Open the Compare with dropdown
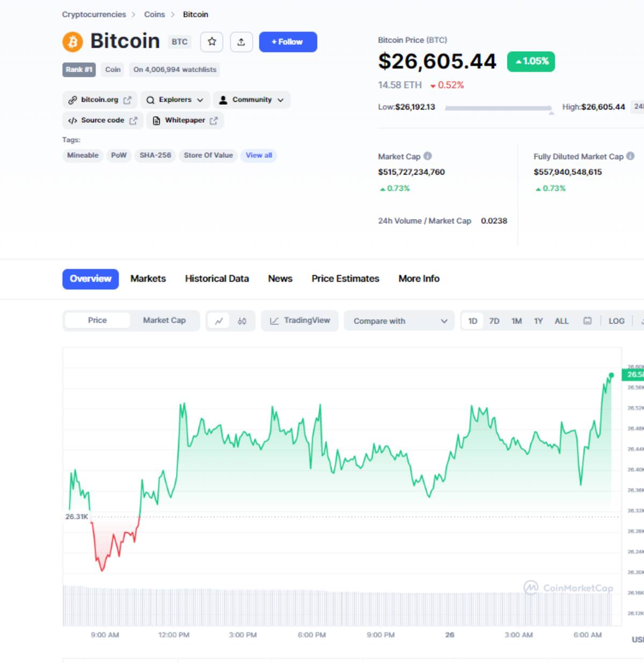This screenshot has height=663, width=644. 399,321
